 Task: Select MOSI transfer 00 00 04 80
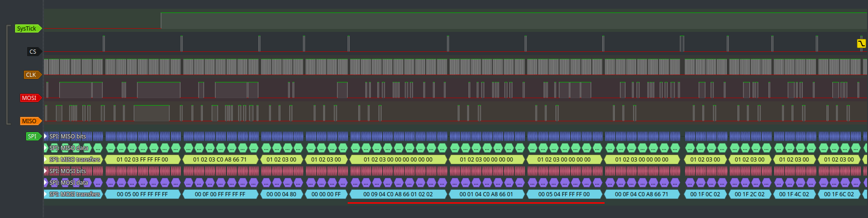click(x=281, y=194)
